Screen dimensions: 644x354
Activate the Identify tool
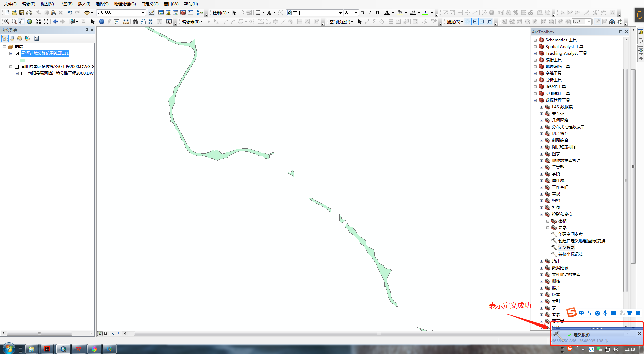coord(102,22)
